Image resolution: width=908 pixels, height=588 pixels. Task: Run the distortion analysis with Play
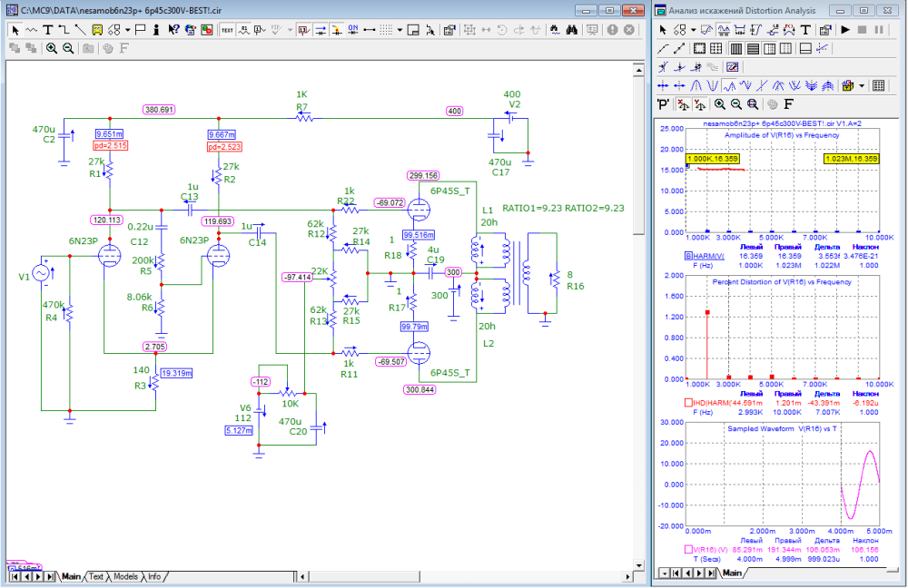pos(845,29)
